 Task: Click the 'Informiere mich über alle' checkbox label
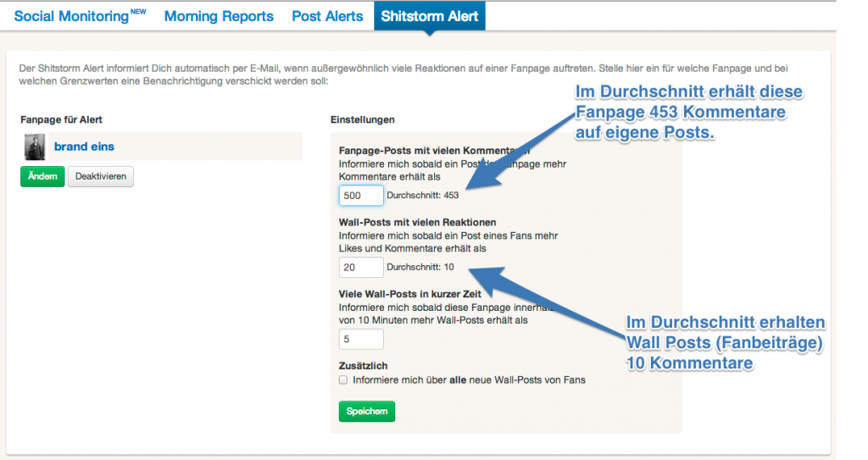[x=469, y=380]
